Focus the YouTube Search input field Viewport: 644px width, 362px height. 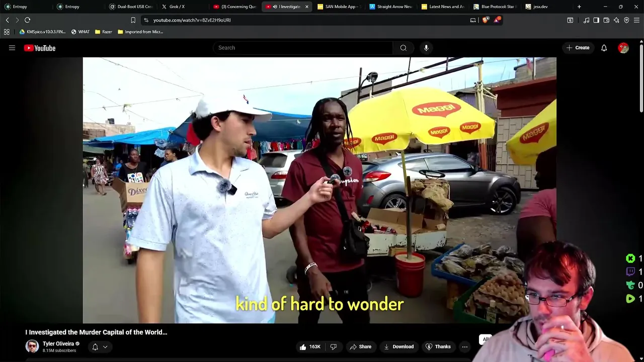tap(303, 48)
